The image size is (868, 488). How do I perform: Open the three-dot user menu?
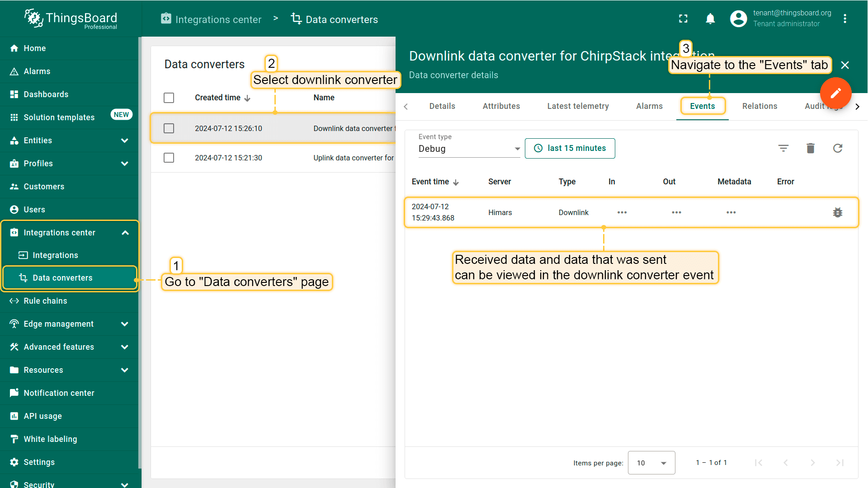844,19
